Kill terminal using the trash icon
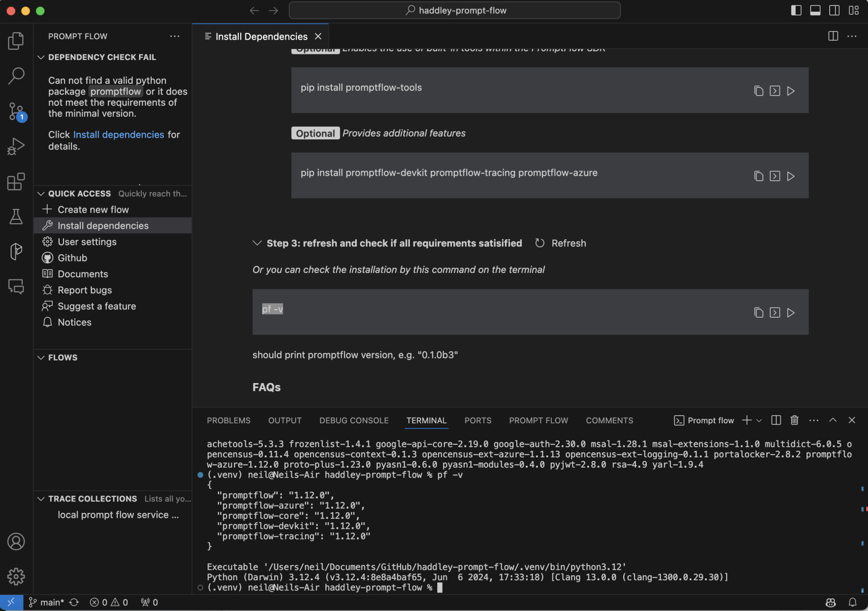 794,420
